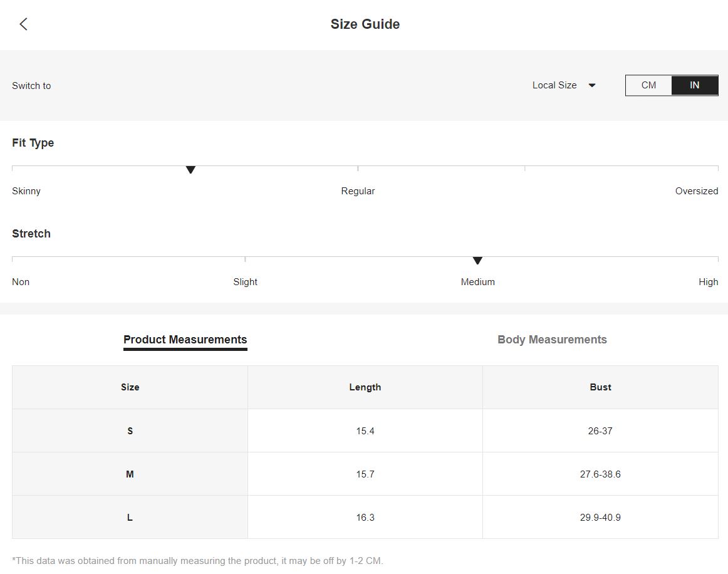This screenshot has height=574, width=728.
Task: Go back using the left arrow icon
Action: click(x=23, y=24)
